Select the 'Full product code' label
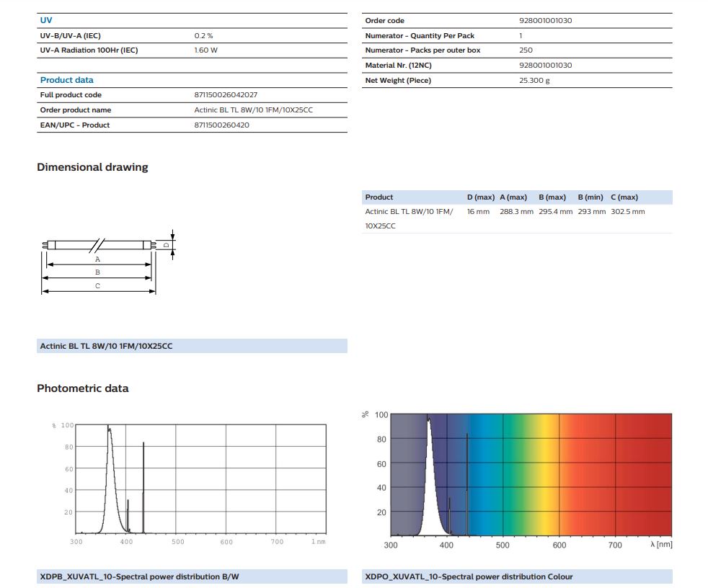This screenshot has height=588, width=708. (x=71, y=95)
